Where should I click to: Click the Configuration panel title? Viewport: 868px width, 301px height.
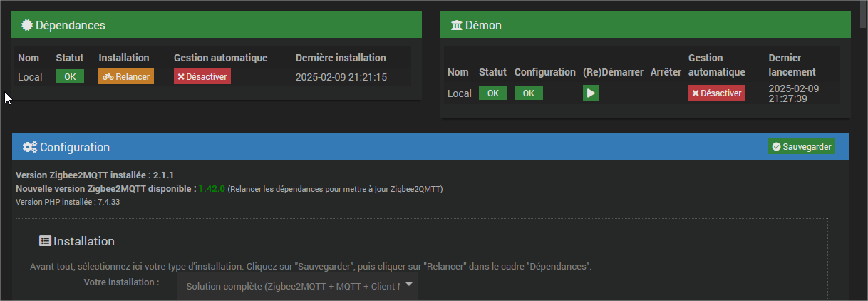[75, 147]
